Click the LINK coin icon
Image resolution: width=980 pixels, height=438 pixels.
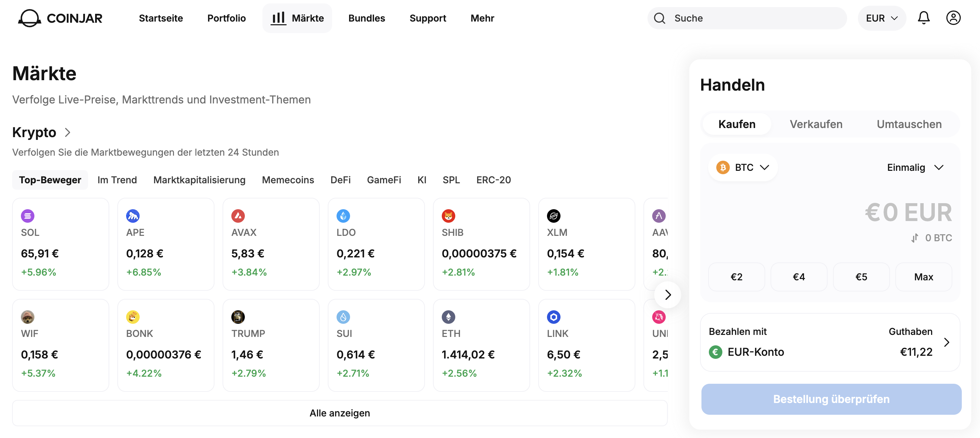pyautogui.click(x=553, y=317)
